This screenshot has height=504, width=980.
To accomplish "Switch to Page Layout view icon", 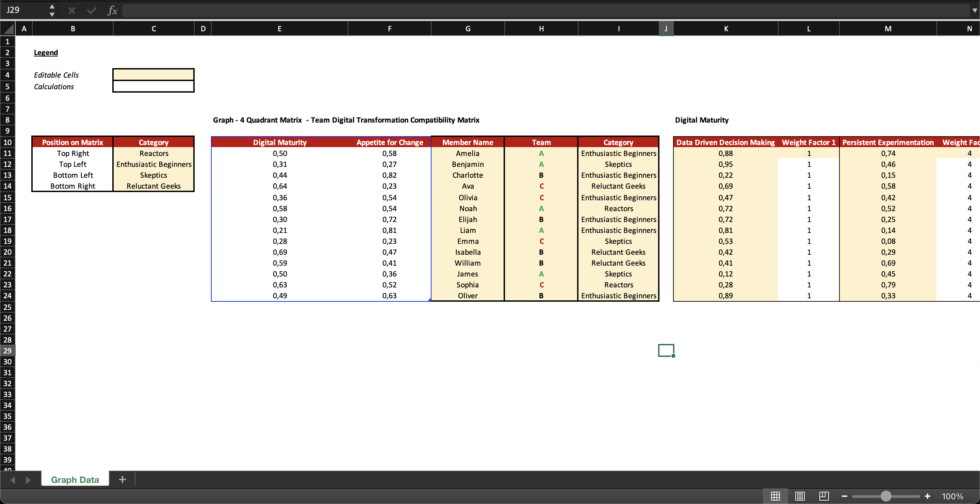I will (800, 496).
